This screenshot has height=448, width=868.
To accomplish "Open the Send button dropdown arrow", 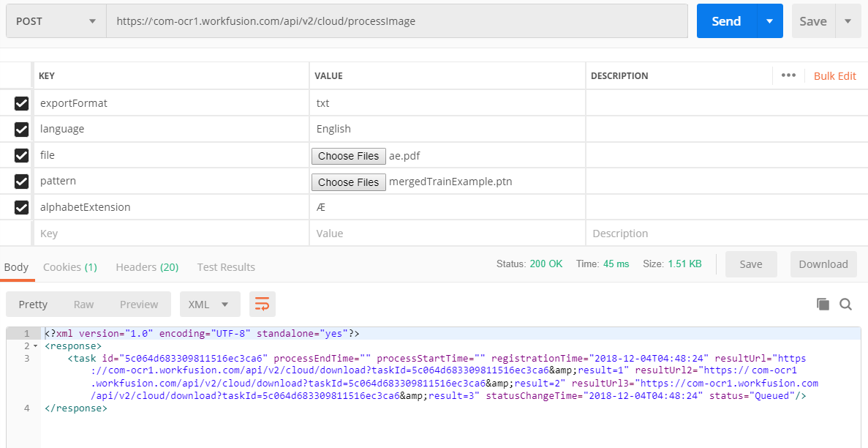I will click(769, 21).
